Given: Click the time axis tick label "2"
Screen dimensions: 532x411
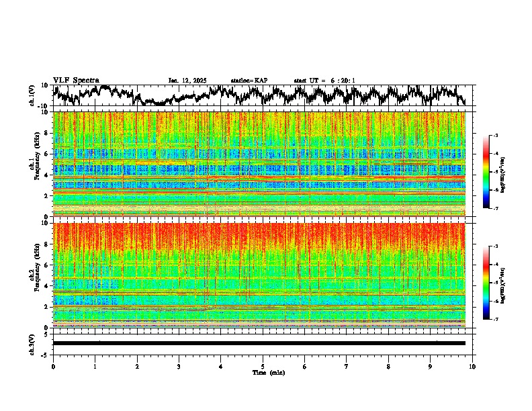Looking at the screenshot, I should pos(137,367).
